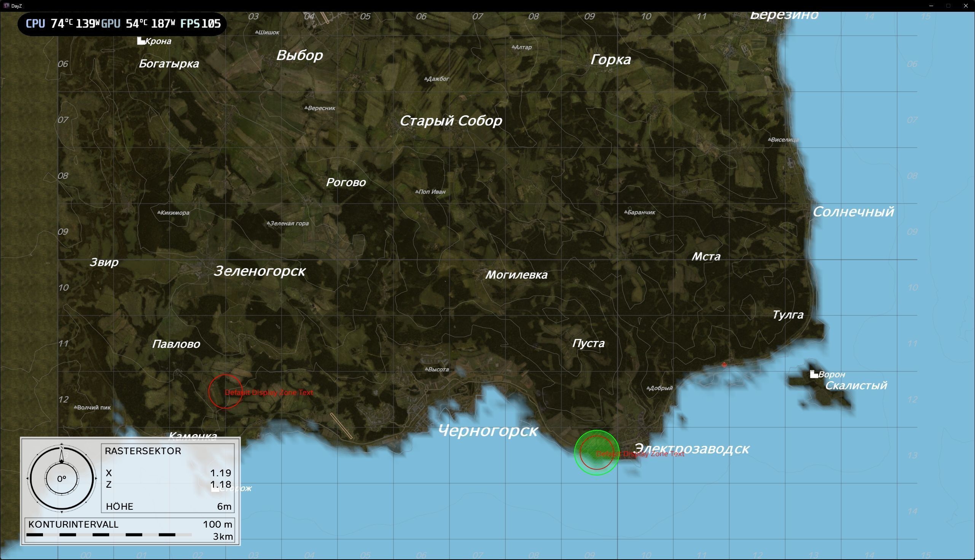This screenshot has width=975, height=560.
Task: Click the Горка town label
Action: tap(610, 60)
